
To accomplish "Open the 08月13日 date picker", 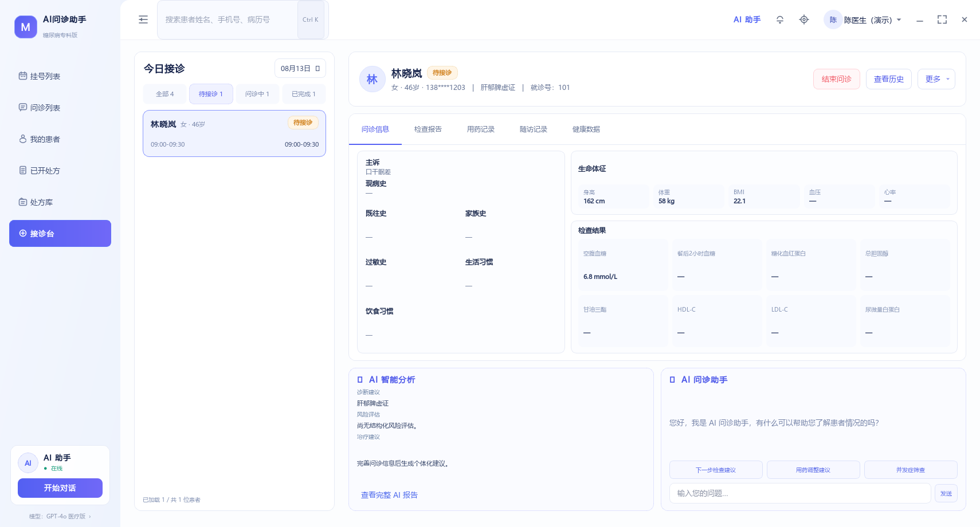I will point(300,68).
